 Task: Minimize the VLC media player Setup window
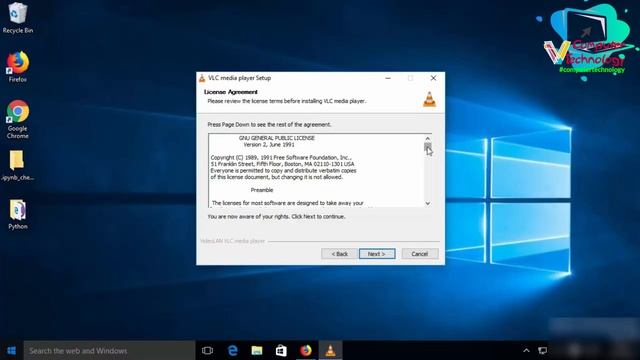pyautogui.click(x=388, y=78)
